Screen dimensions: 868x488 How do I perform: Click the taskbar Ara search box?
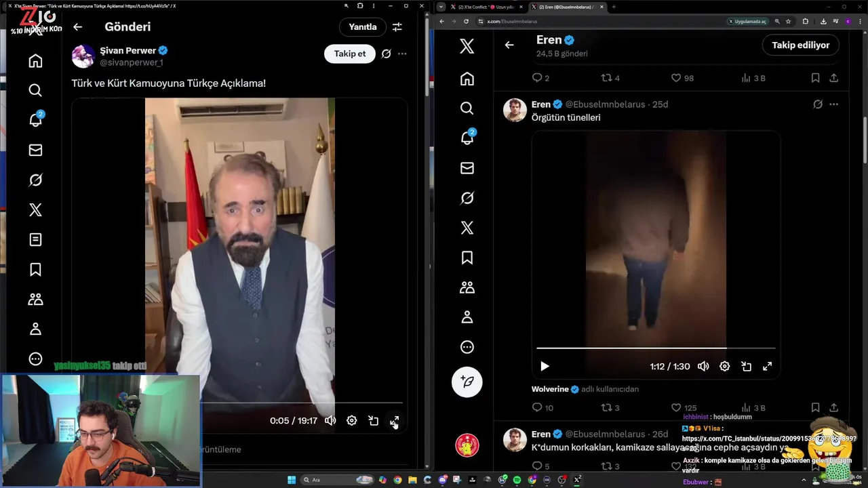pyautogui.click(x=336, y=480)
